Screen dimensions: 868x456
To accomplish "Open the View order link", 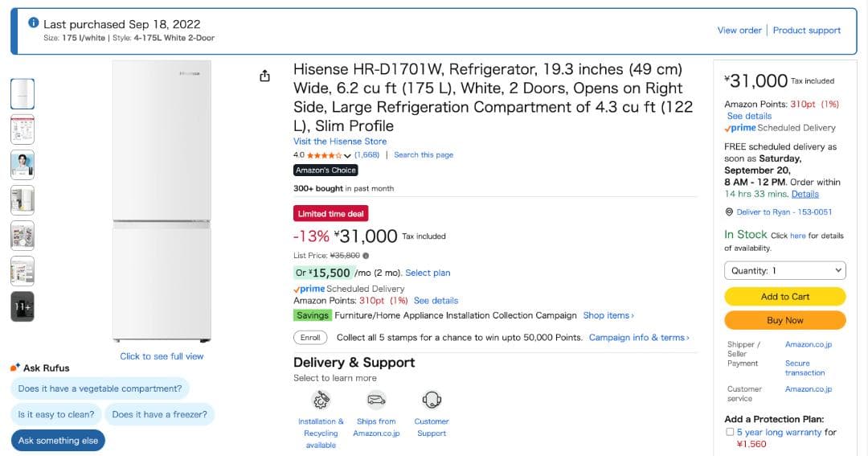I will pyautogui.click(x=739, y=31).
